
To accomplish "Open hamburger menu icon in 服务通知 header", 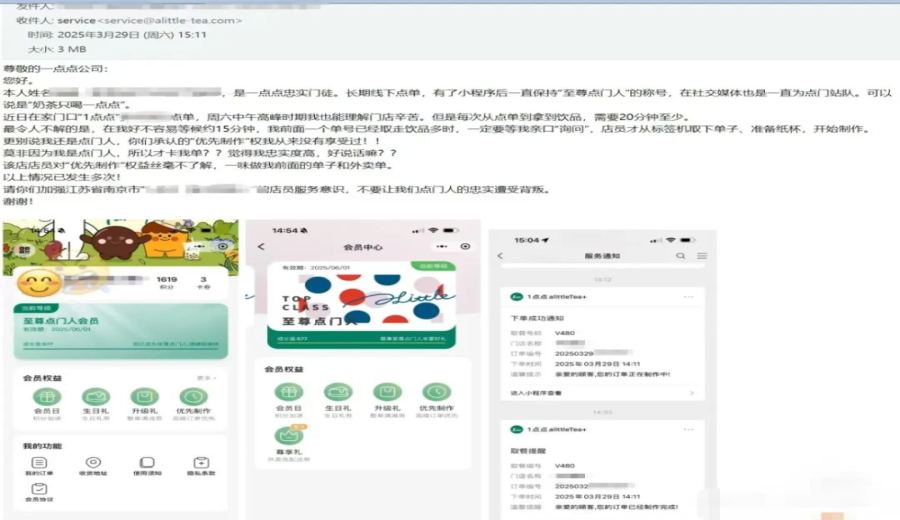I will coord(702,256).
